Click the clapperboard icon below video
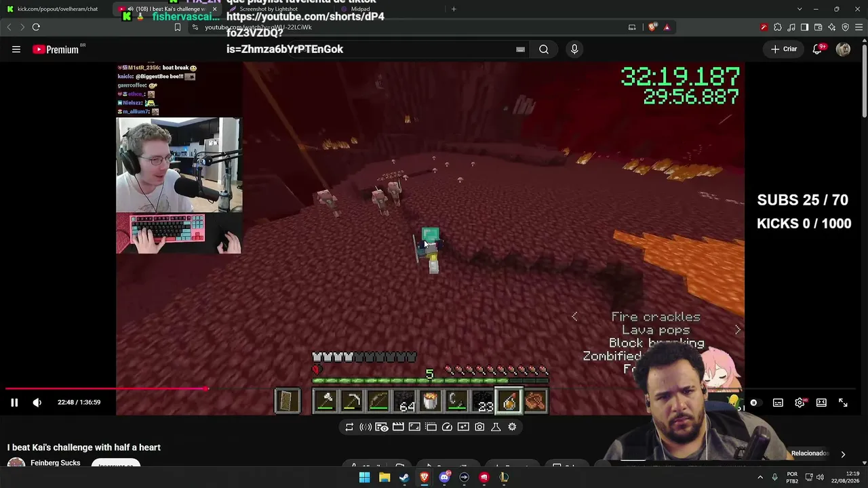The height and width of the screenshot is (488, 868). point(398,427)
